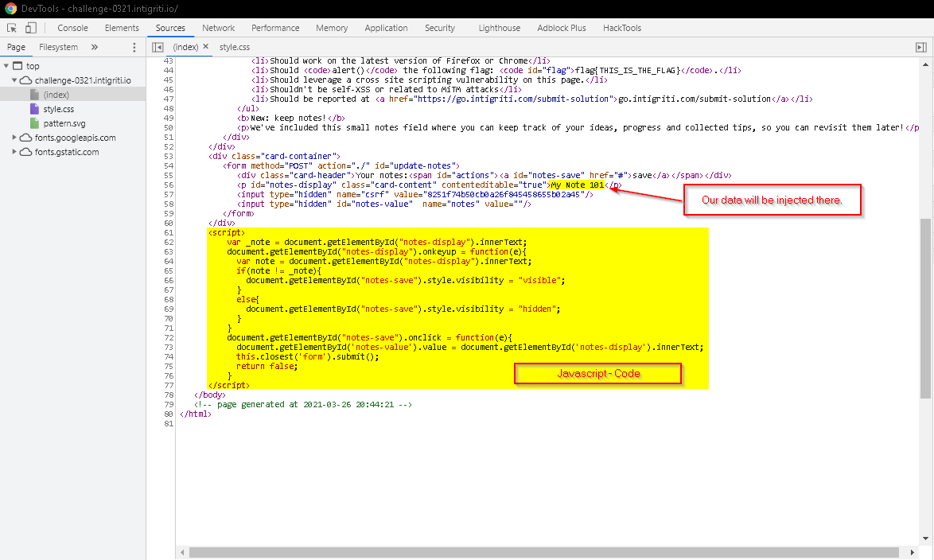Switch to the Network panel tab
Image resolution: width=934 pixels, height=560 pixels.
218,28
